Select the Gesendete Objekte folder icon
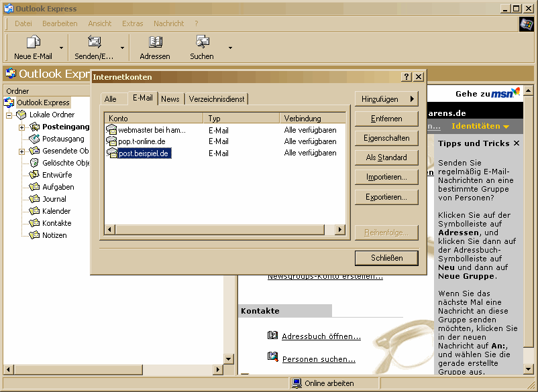The image size is (538, 392). tap(34, 151)
